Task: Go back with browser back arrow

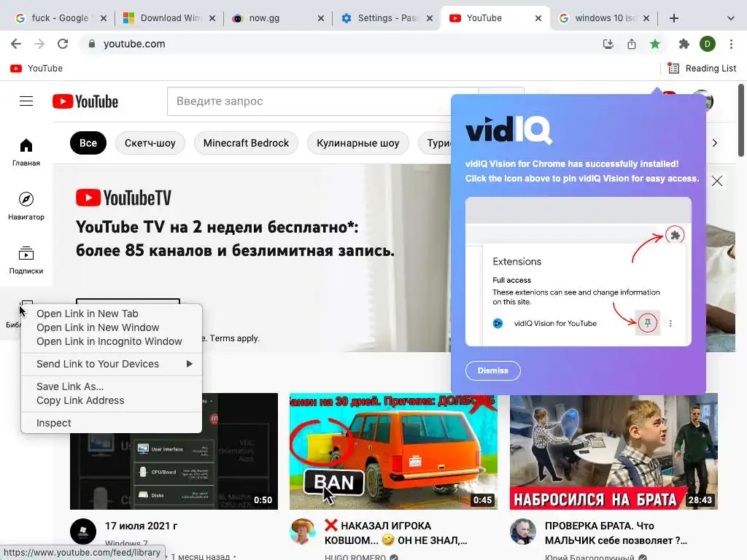Action: pos(16,44)
